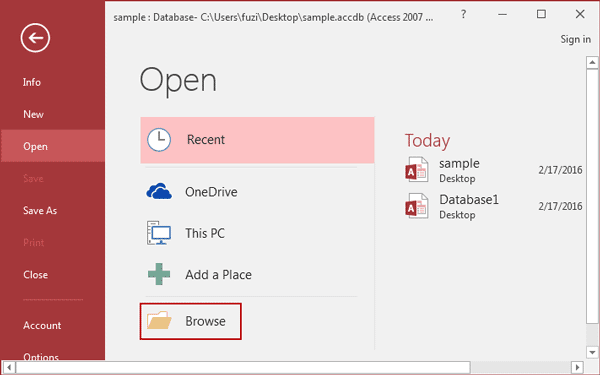Choose Close from the sidebar menu
This screenshot has width=600, height=375.
click(36, 275)
